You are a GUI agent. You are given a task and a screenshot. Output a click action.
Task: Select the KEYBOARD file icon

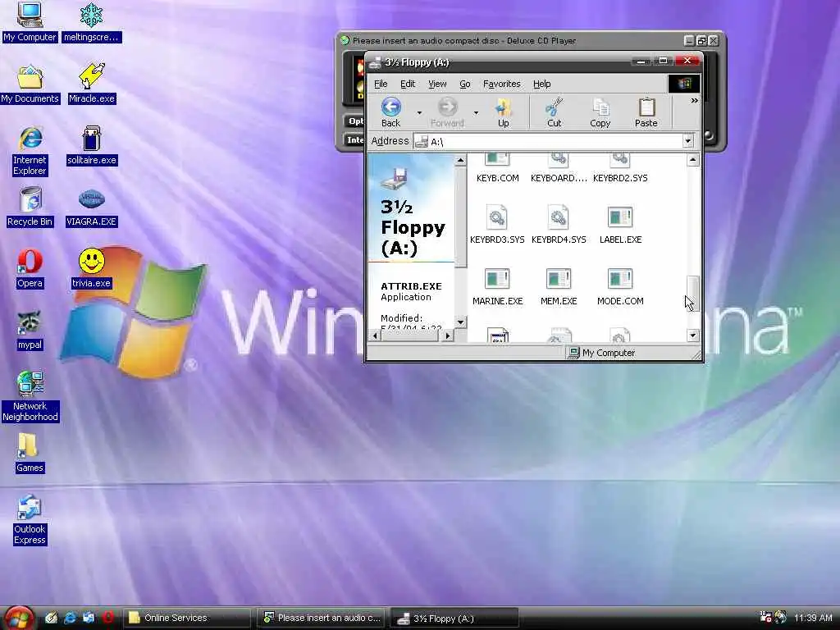[x=559, y=169]
